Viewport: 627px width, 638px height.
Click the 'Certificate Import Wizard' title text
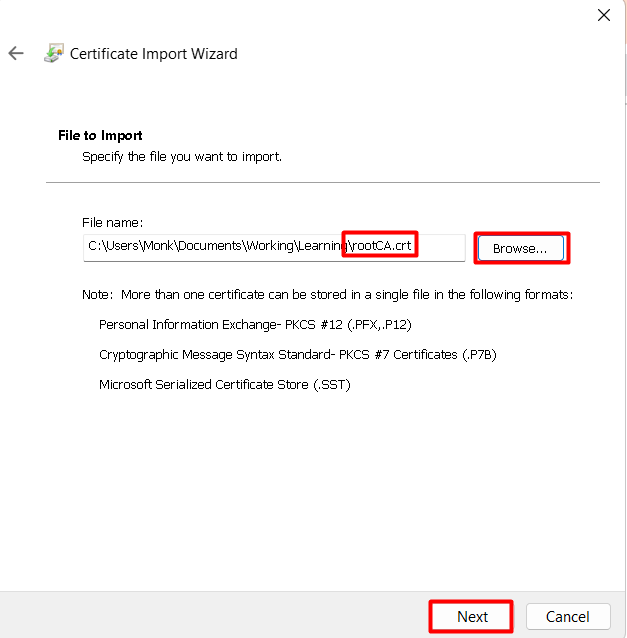click(x=153, y=54)
